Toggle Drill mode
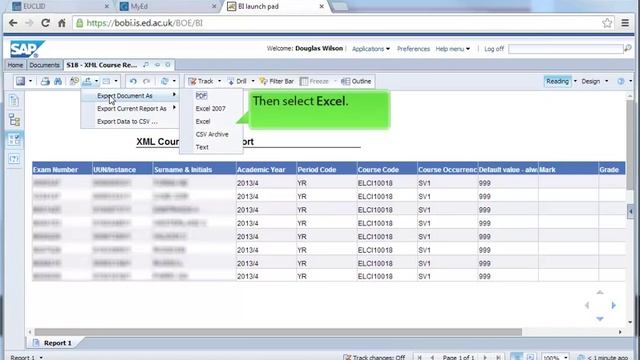640x360 pixels. click(237, 81)
